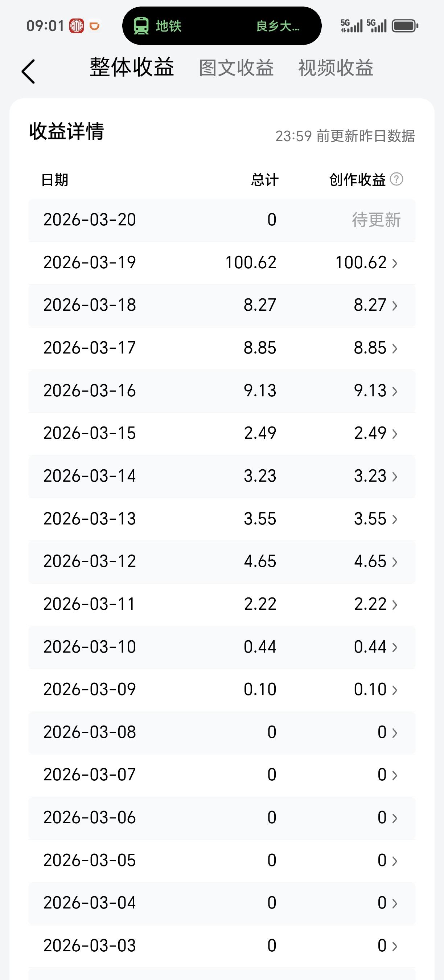Open the 2026-03-14 row showing 3.23
The width and height of the screenshot is (444, 980).
point(222,476)
